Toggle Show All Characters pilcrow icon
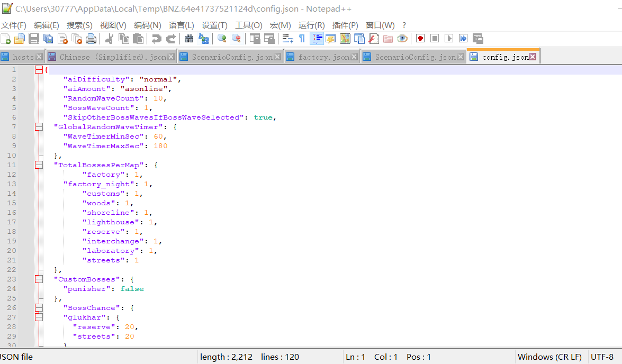This screenshot has height=364, width=622. click(x=302, y=39)
